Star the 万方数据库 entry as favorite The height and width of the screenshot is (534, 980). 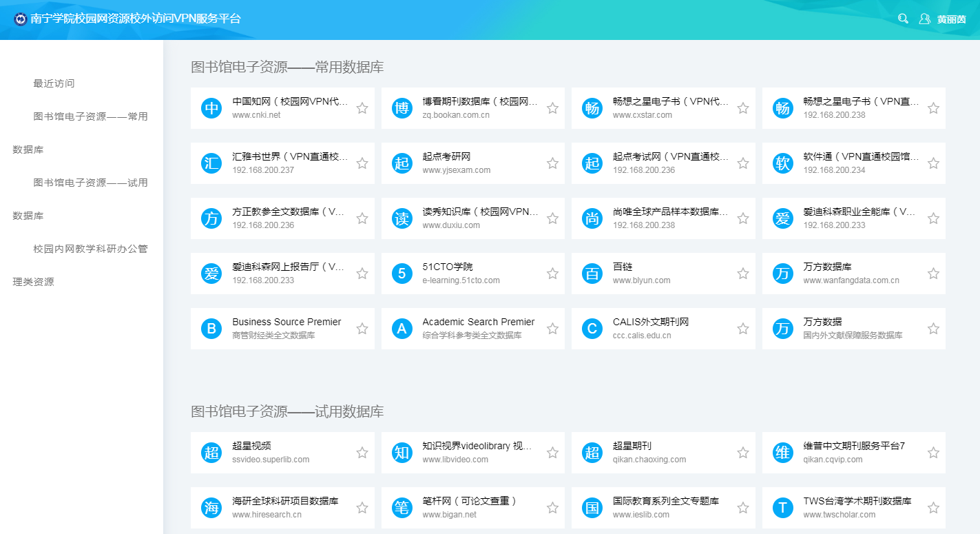[x=933, y=274]
